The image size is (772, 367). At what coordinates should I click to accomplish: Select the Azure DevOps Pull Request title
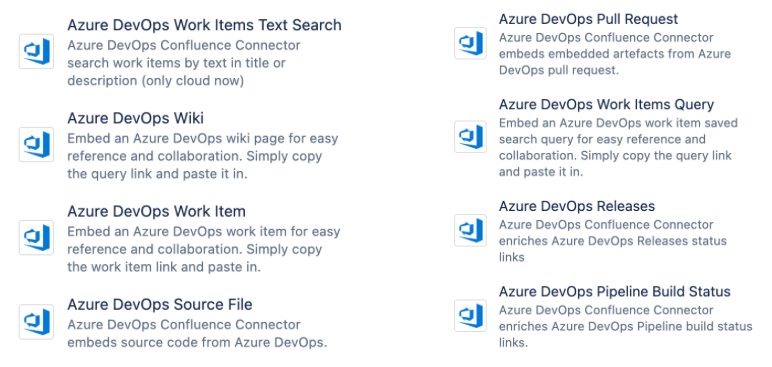click(588, 19)
